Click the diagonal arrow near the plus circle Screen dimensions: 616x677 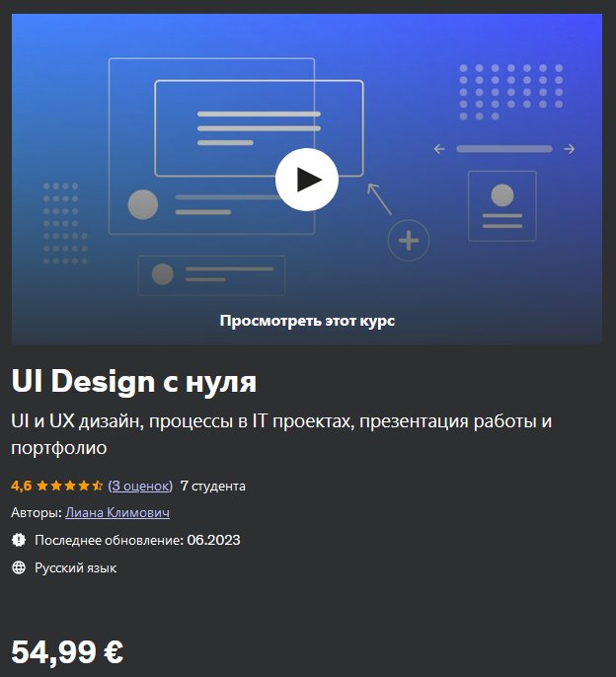point(379,199)
